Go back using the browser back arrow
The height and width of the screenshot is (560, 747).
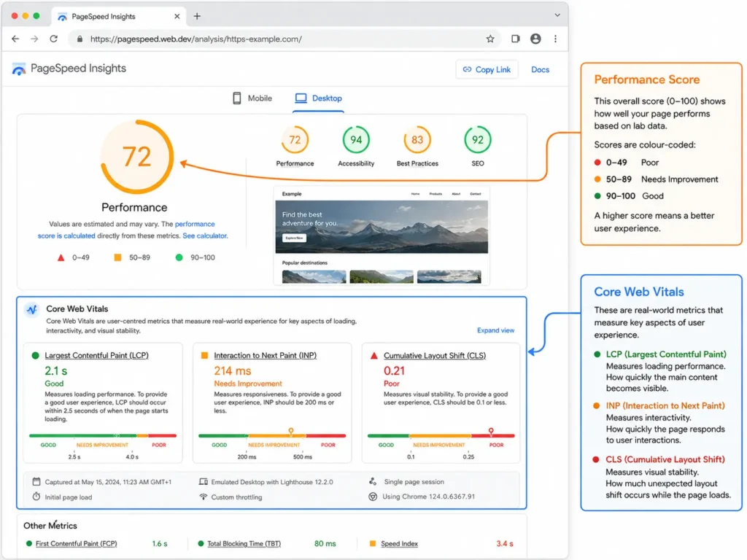[x=15, y=39]
